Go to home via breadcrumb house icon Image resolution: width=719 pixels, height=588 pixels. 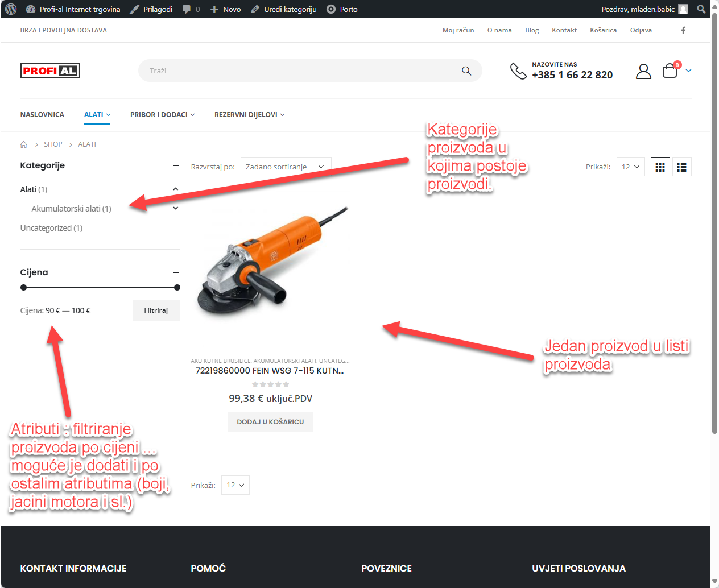[24, 144]
